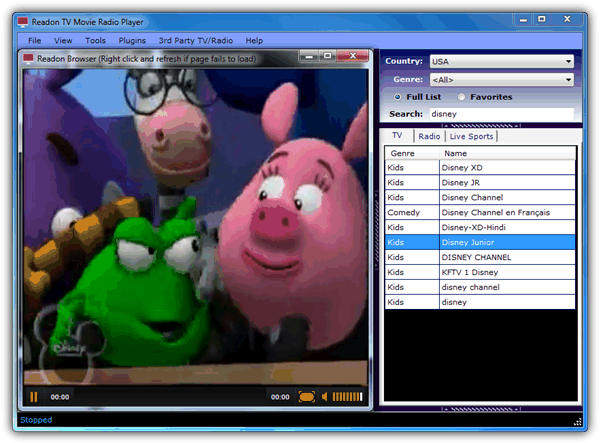Select the last row named disney
The height and width of the screenshot is (443, 600).
480,302
